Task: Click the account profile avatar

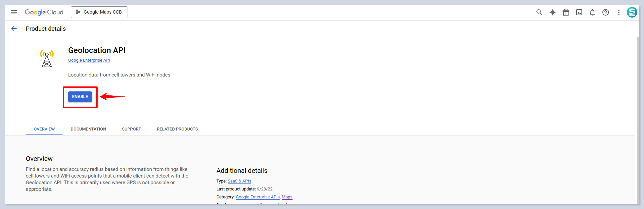Action: pyautogui.click(x=632, y=12)
